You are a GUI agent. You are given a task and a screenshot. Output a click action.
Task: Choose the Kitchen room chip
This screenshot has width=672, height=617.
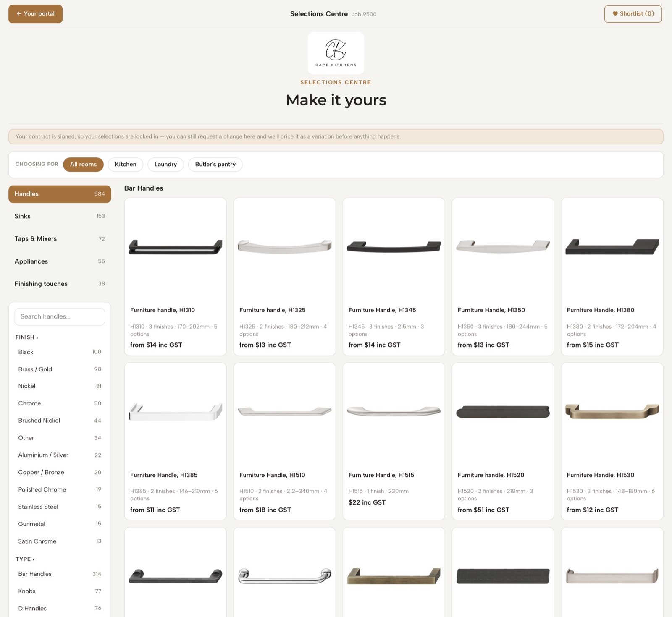point(126,165)
